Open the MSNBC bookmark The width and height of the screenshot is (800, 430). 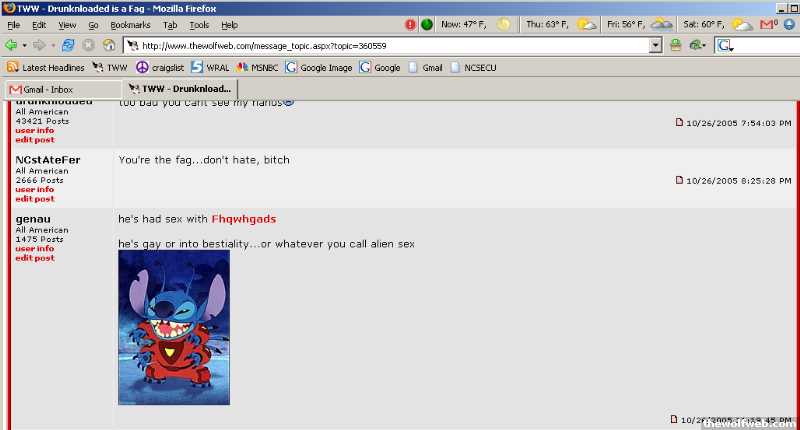[x=257, y=67]
